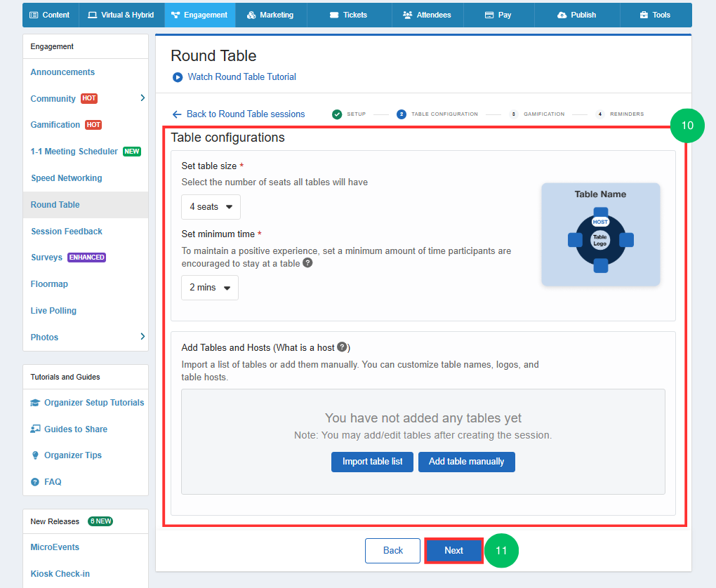Image resolution: width=716 pixels, height=588 pixels.
Task: Expand the Community submenu chevron
Action: (142, 98)
